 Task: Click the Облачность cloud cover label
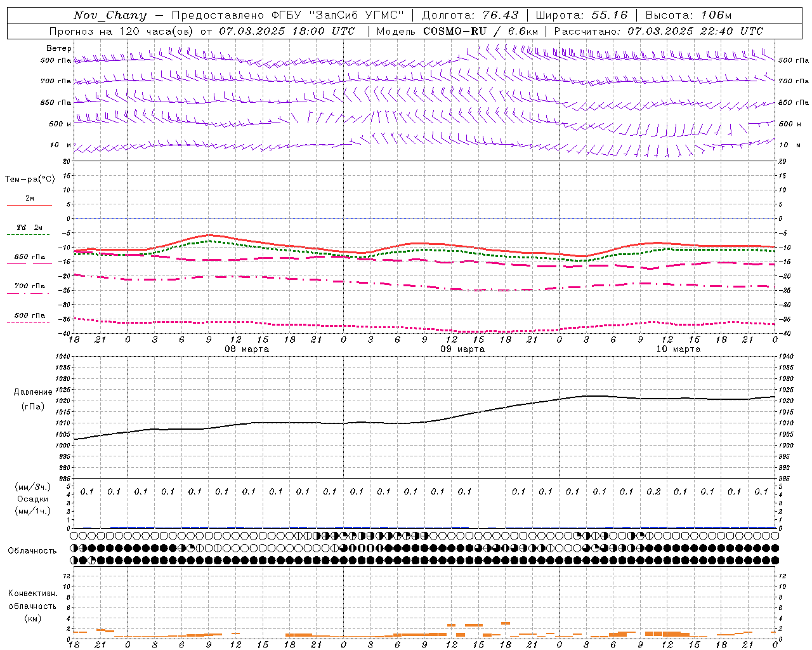click(32, 550)
